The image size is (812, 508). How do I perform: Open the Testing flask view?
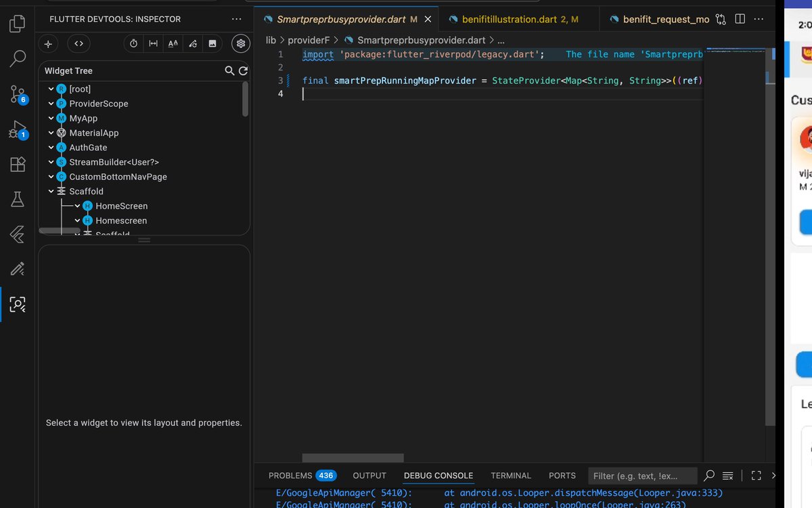pyautogui.click(x=18, y=199)
